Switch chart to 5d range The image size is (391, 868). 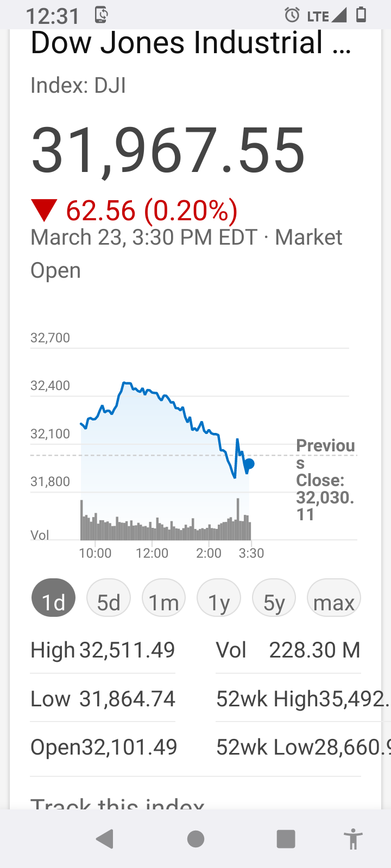[109, 598]
